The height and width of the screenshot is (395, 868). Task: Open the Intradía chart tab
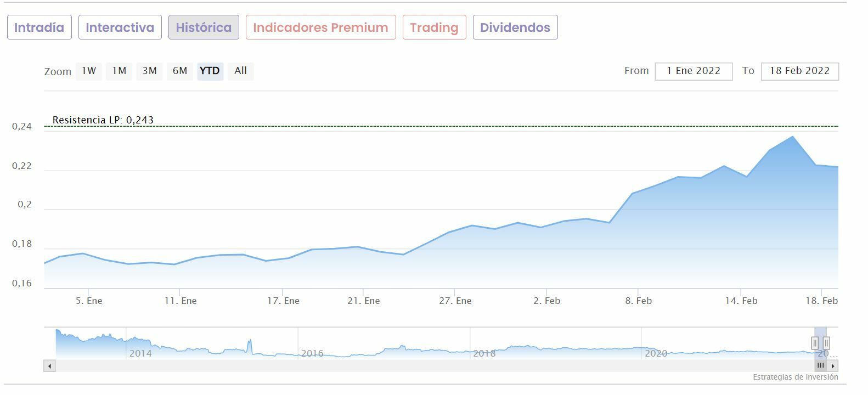click(x=39, y=27)
